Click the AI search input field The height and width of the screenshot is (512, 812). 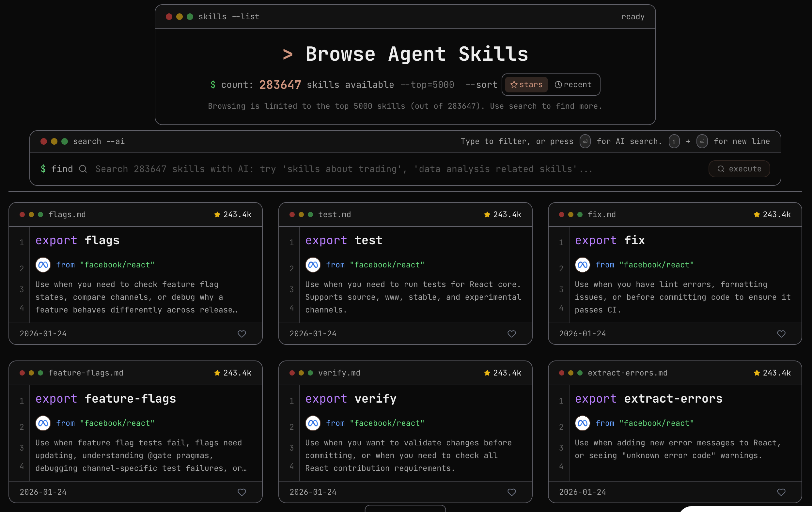[x=337, y=168]
